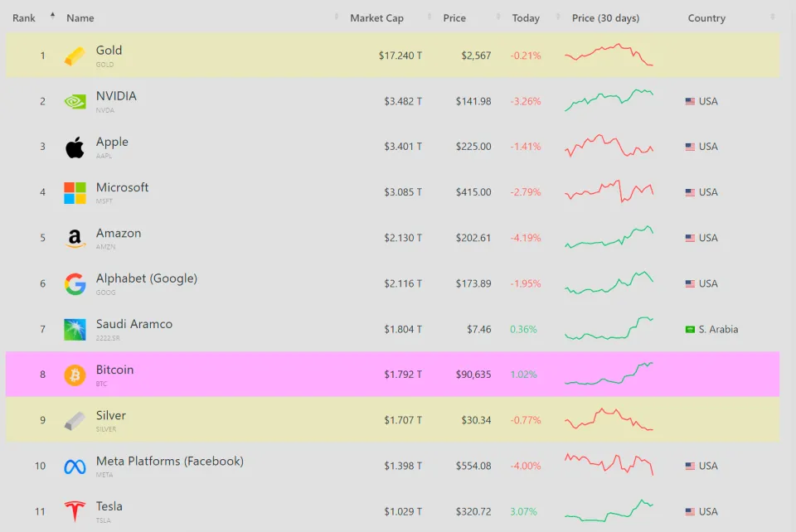
Task: Click the Bitcoin logo icon
Action: pos(75,375)
